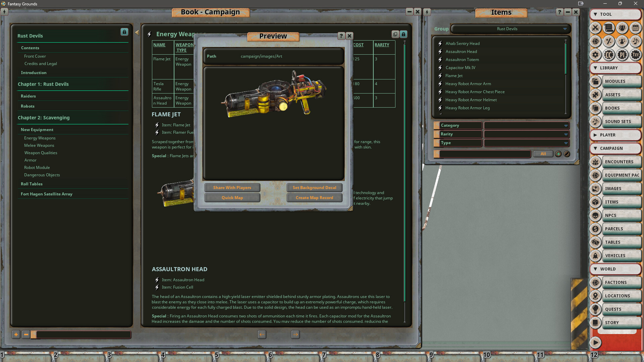
Task: Select Melee Weapons in the book contents
Action: tap(39, 145)
